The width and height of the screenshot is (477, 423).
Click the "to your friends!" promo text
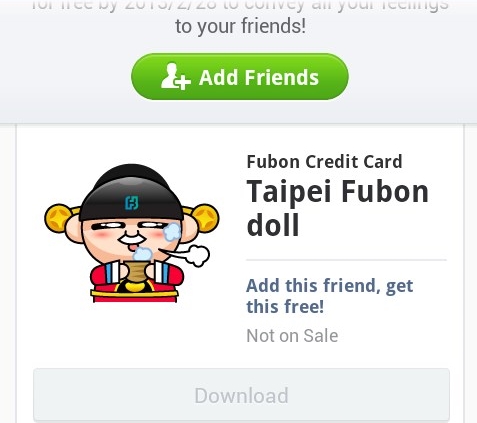tap(240, 26)
